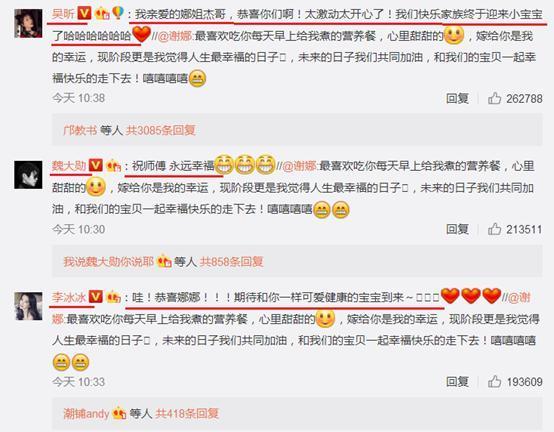Click the verified V badge next to 吴昕
This screenshot has height=432, width=554.
click(84, 13)
